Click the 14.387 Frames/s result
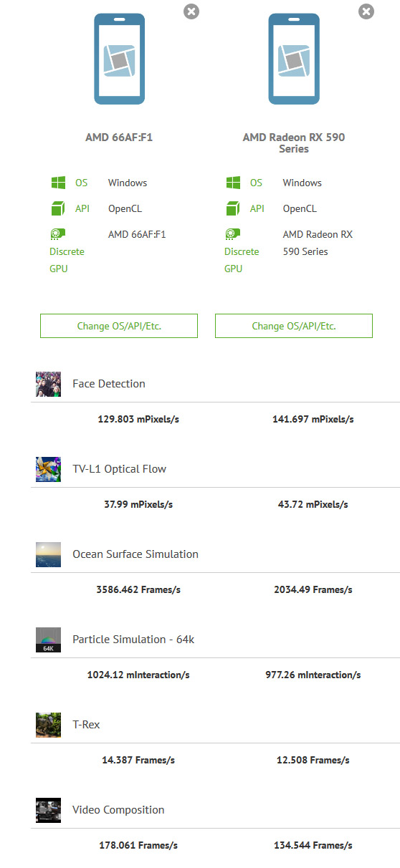This screenshot has height=868, width=400. [x=138, y=761]
